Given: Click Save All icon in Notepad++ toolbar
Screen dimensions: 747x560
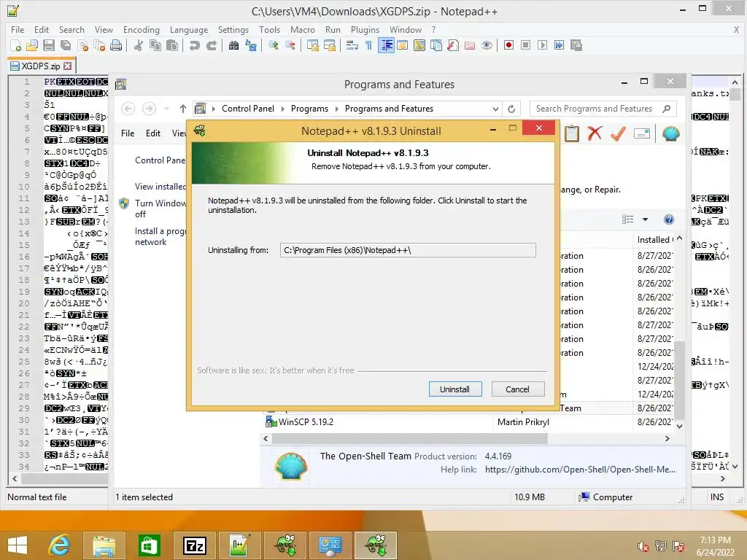Looking at the screenshot, I should [x=66, y=45].
